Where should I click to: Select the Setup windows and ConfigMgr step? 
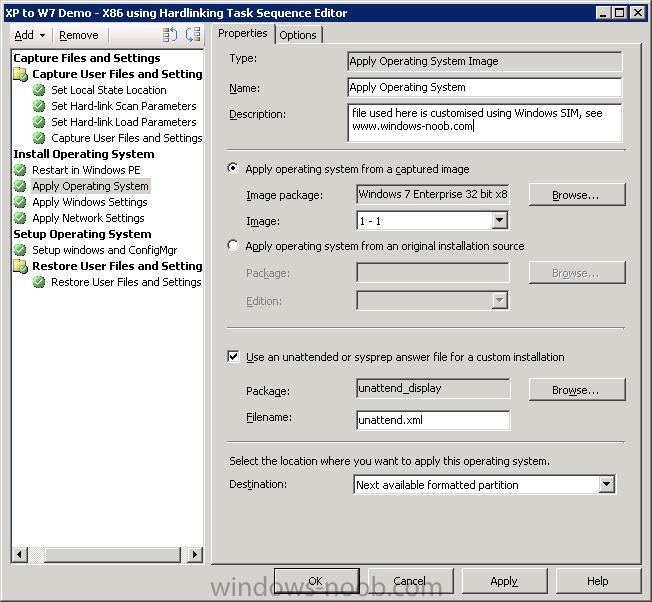coord(104,250)
